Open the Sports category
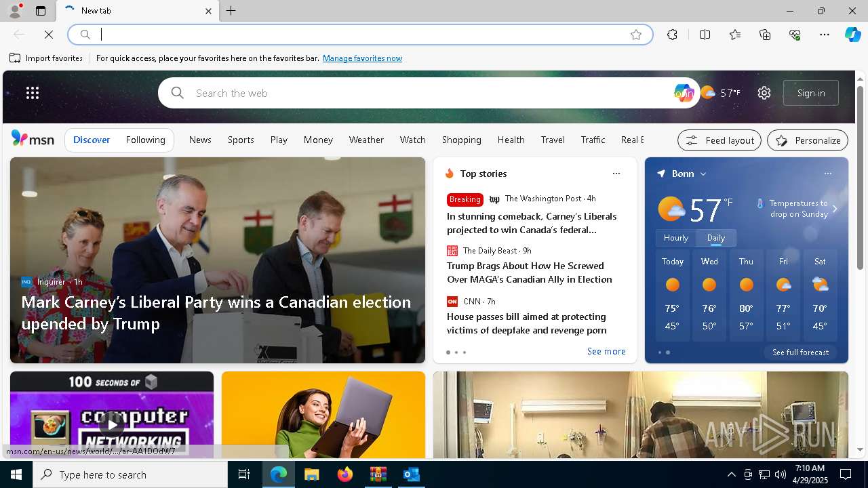This screenshot has width=868, height=488. pos(241,140)
